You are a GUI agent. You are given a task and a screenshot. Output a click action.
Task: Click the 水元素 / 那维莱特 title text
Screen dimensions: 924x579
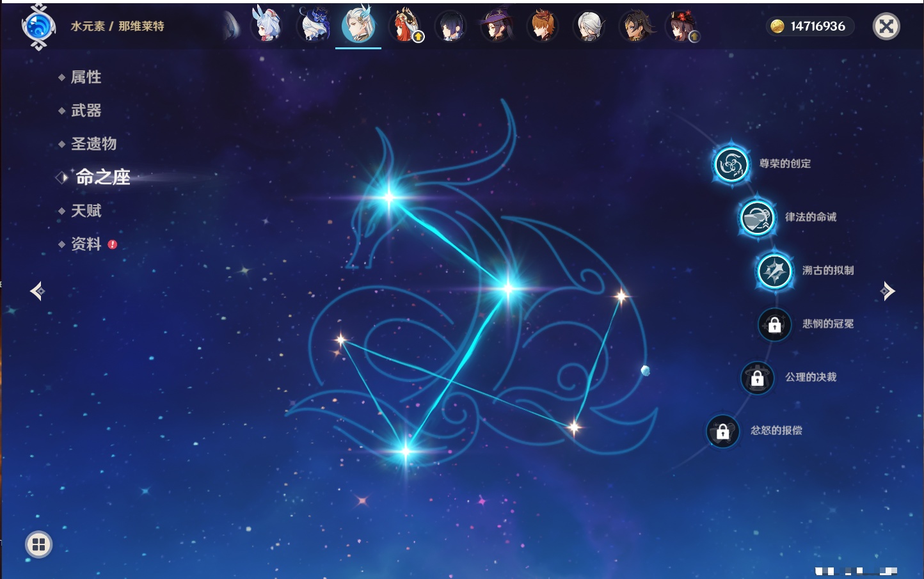(x=117, y=26)
